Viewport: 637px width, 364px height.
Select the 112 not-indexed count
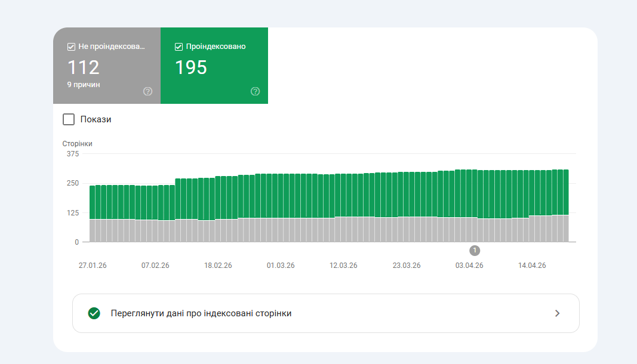tap(83, 67)
